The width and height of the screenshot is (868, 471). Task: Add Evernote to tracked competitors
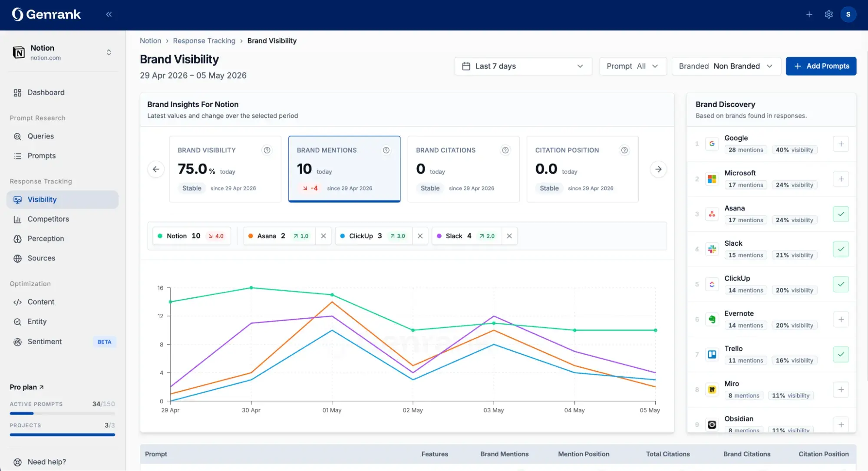841,319
